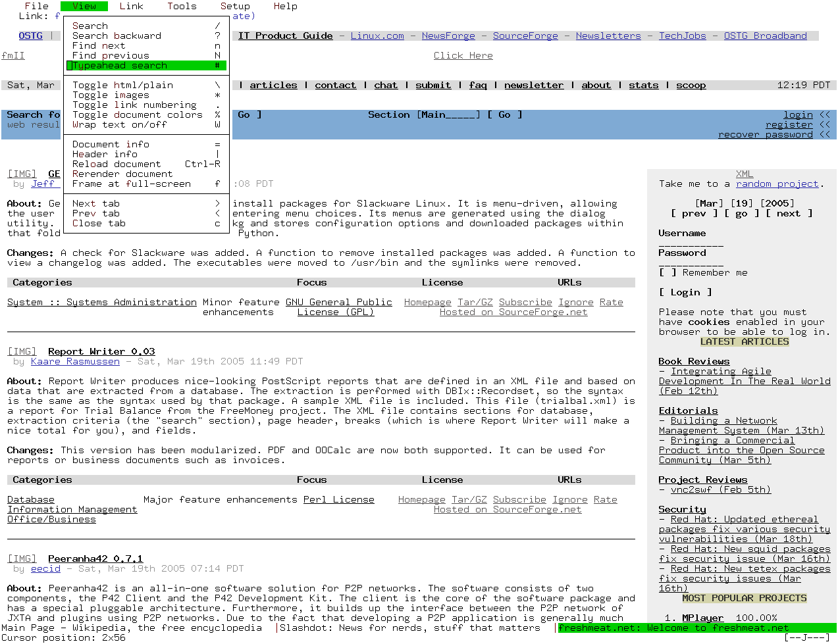Open the 19 day selector

point(741,204)
